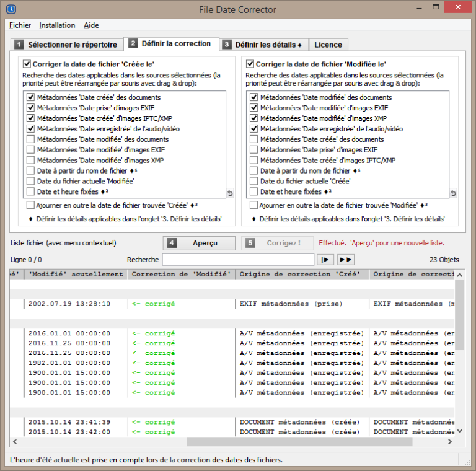
Task: Toggle 'Métadonnées Date prise d'images EXIF' checkbox
Action: pyautogui.click(x=30, y=108)
